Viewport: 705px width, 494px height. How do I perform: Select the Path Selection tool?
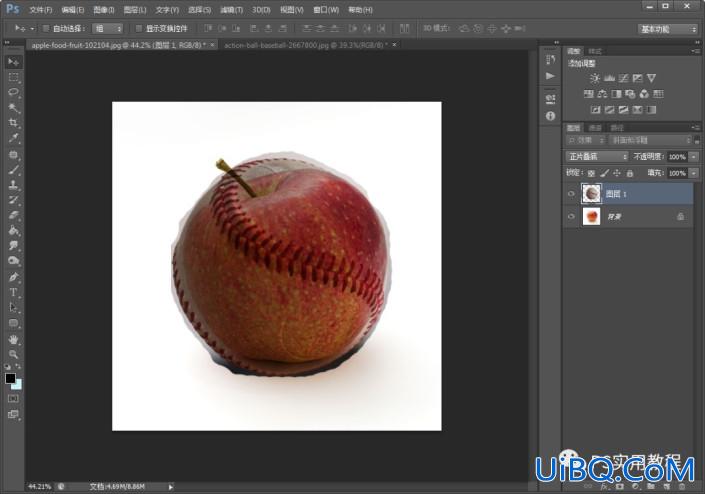(13, 308)
